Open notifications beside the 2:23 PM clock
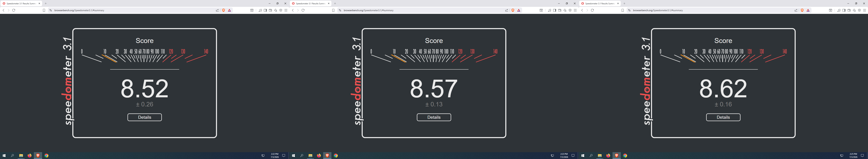 click(573, 156)
